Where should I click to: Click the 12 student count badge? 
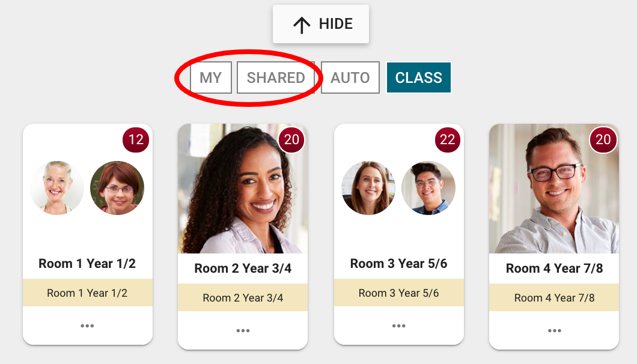tap(136, 140)
